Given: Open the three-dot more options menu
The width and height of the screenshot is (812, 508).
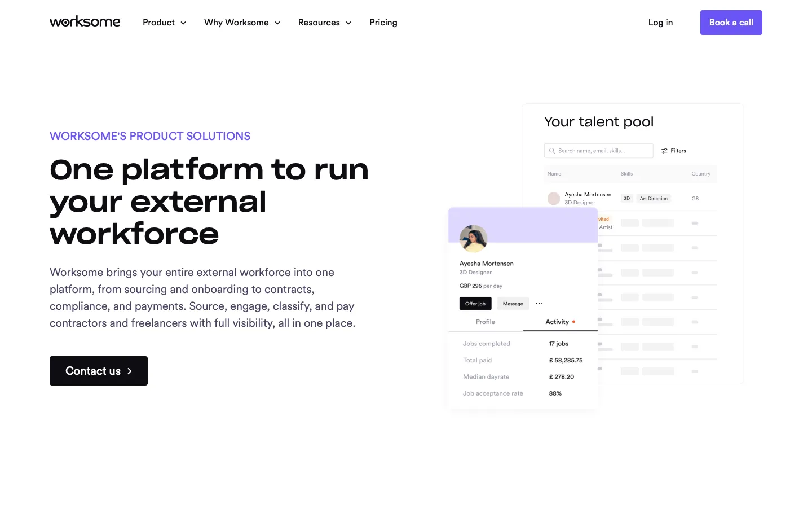Looking at the screenshot, I should (x=539, y=304).
